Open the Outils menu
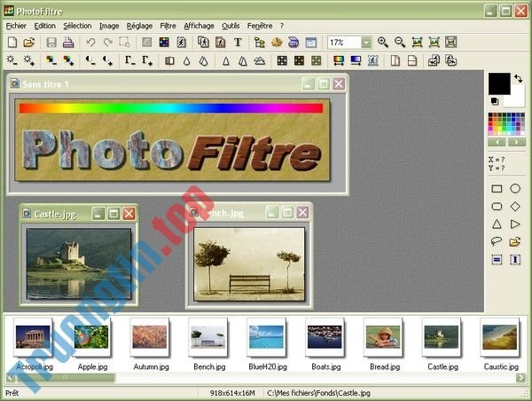The height and width of the screenshot is (401, 532). 231,26
